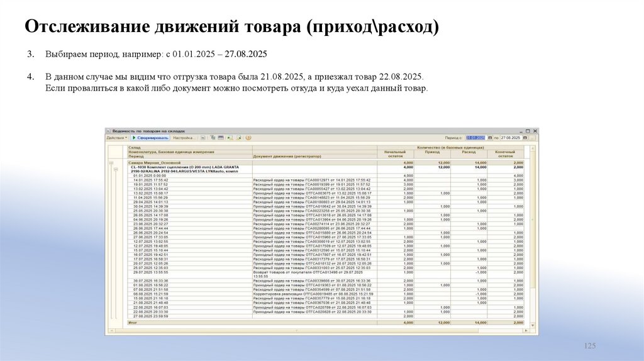Open document Корректировка реализации ОТГСА0019485

tap(313, 294)
